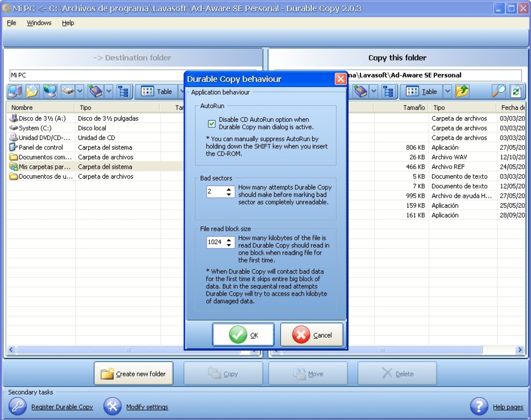Viewport: 531px width, 420px height.
Task: Click the Table view button in destination panel
Action: [157, 91]
